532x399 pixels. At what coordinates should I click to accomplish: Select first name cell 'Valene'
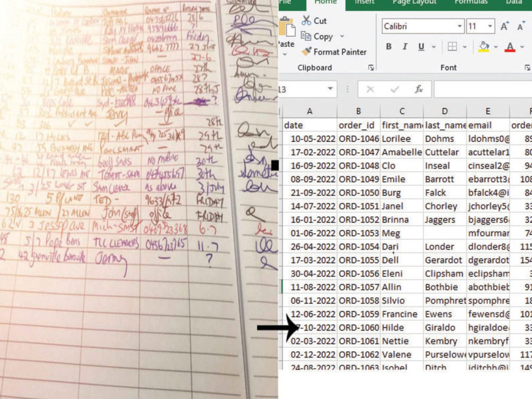click(402, 354)
